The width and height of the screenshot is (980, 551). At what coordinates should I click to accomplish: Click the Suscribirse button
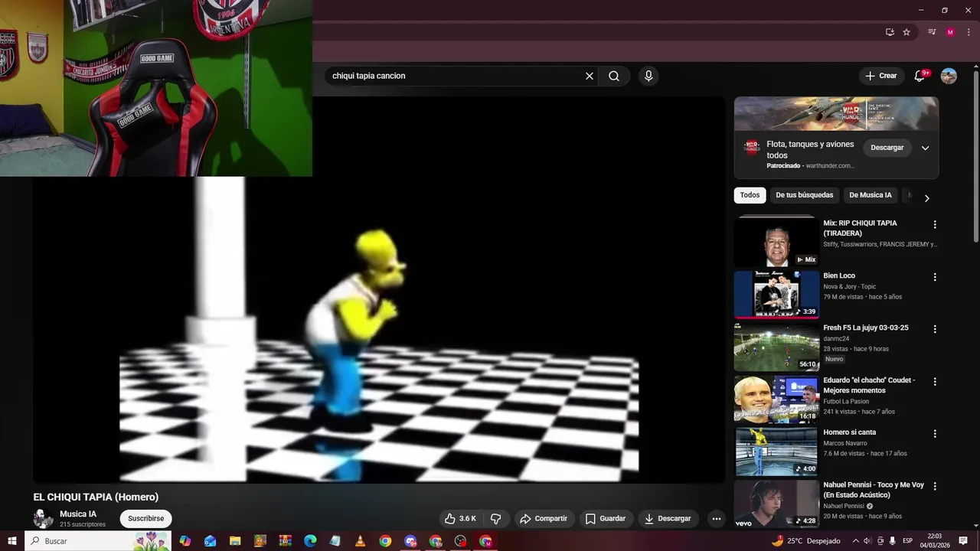point(145,519)
